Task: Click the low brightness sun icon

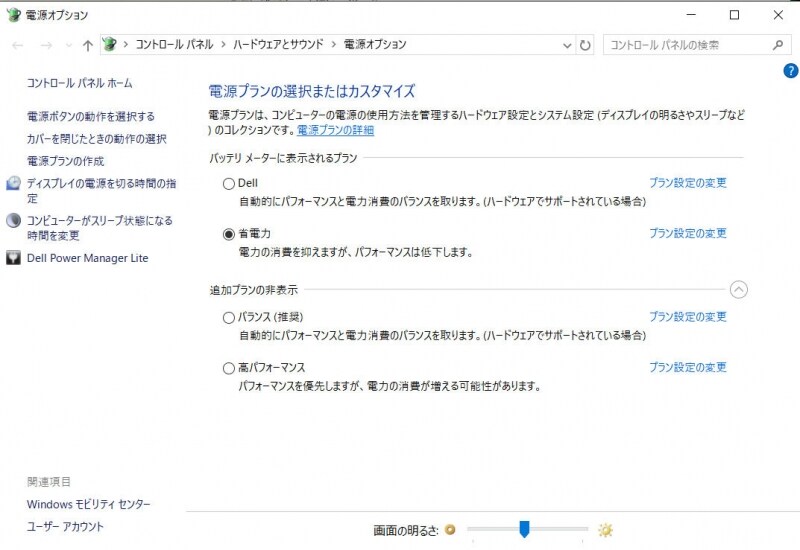Action: coord(450,530)
